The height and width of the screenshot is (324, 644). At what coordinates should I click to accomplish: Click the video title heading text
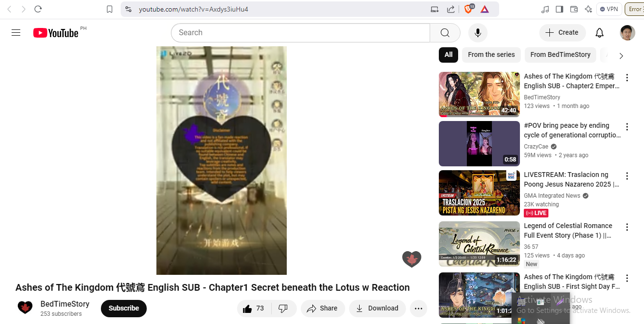point(212,287)
